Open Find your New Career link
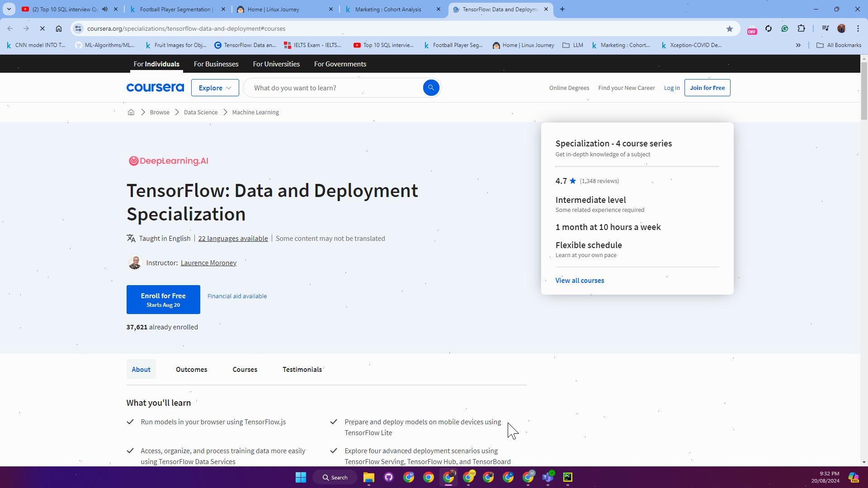868x488 pixels. [x=626, y=88]
